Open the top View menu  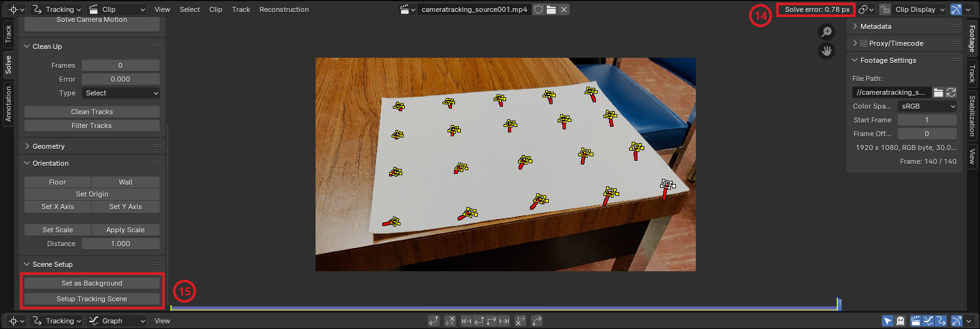coord(162,9)
